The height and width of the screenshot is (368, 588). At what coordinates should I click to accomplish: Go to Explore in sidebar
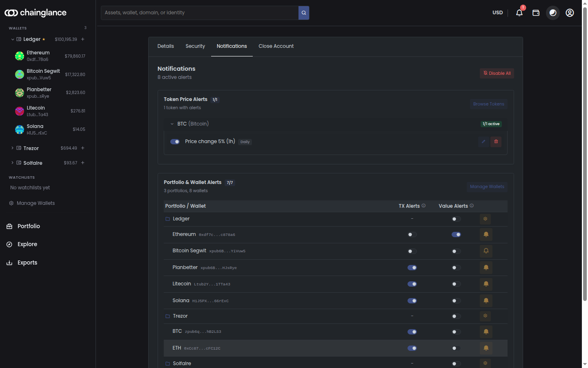[x=27, y=244]
